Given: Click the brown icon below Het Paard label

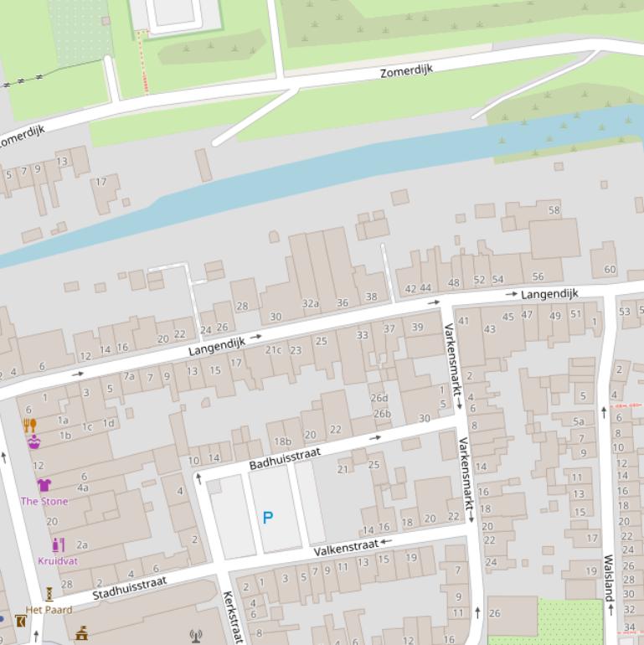Looking at the screenshot, I should [x=20, y=621].
